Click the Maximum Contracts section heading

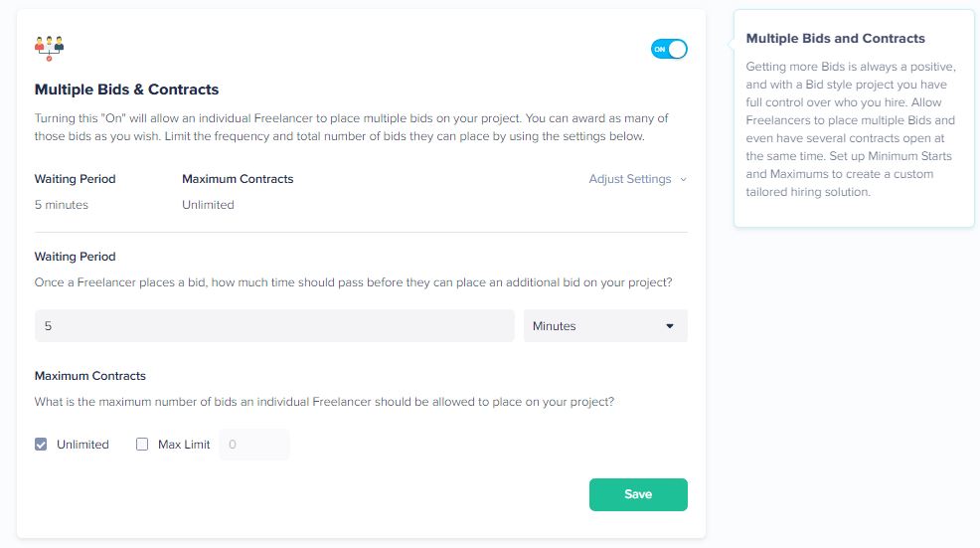pos(90,376)
